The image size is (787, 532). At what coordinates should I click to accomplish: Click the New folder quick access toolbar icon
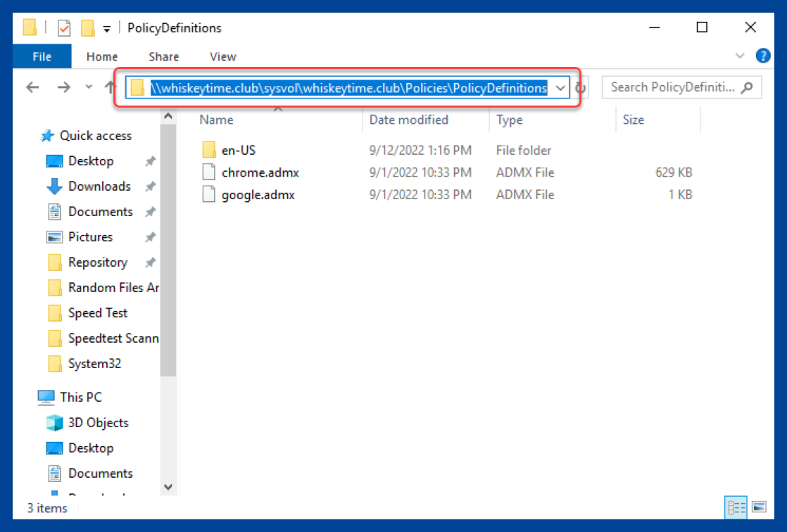pyautogui.click(x=87, y=28)
